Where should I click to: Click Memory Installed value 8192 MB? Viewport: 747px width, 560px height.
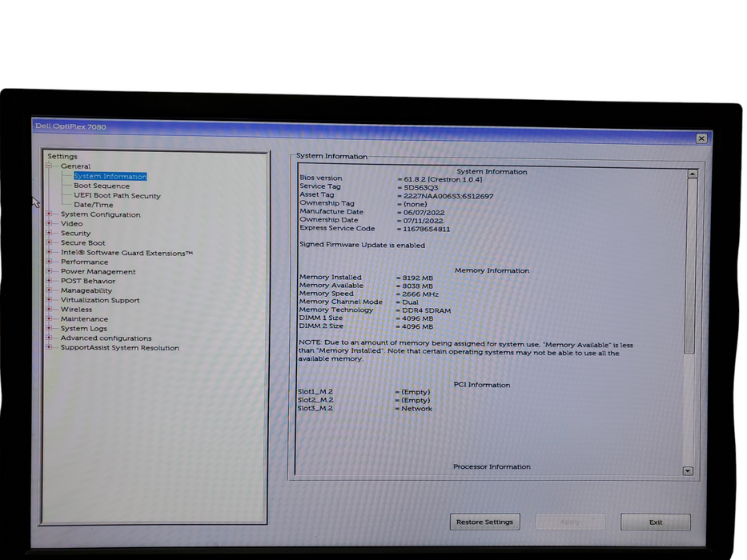pyautogui.click(x=418, y=278)
